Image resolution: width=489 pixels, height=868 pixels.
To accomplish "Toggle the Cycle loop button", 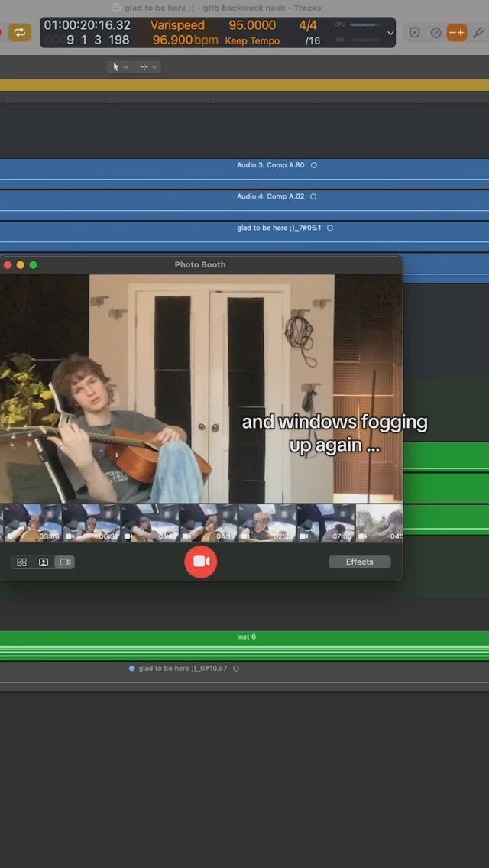I will (x=19, y=32).
